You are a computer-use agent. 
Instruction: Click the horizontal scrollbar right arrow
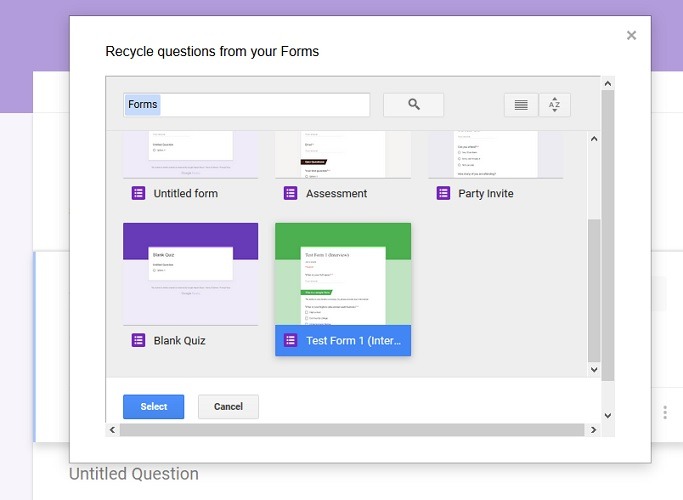(x=593, y=430)
